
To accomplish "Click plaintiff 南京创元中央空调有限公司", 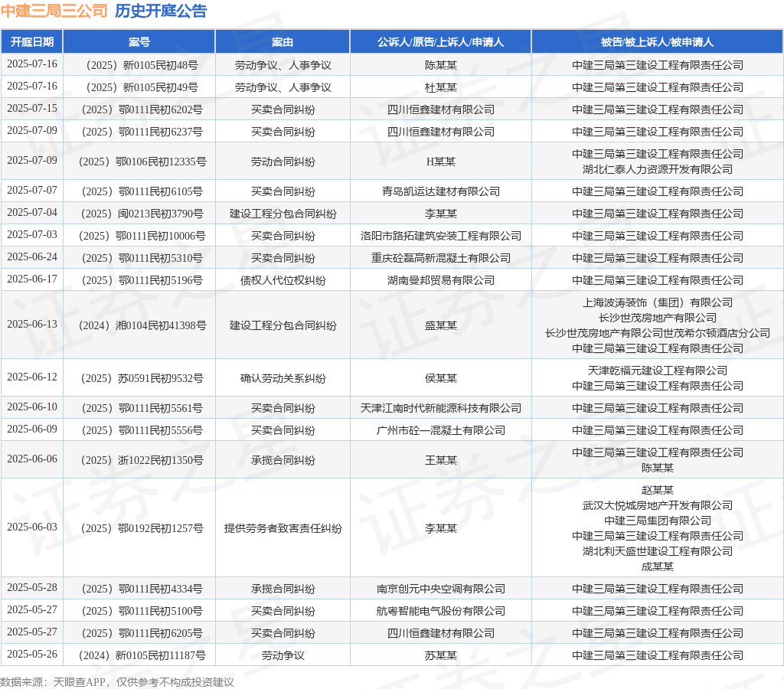I will [440, 589].
